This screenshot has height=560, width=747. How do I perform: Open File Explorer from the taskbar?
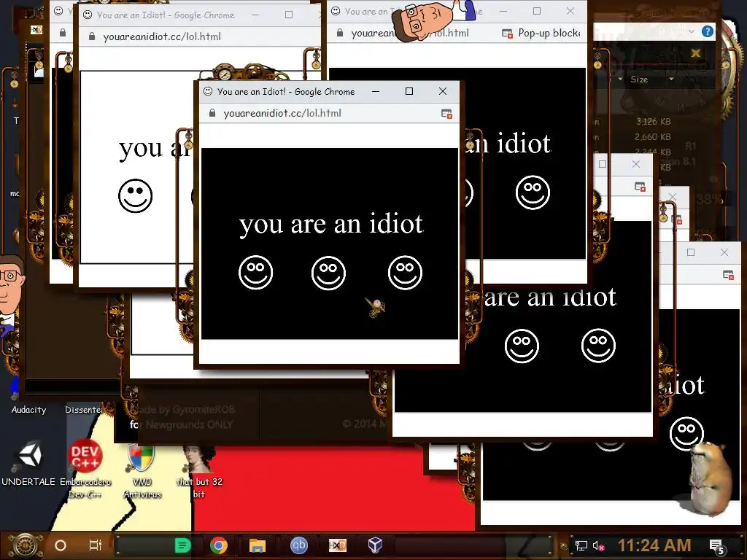tap(258, 545)
